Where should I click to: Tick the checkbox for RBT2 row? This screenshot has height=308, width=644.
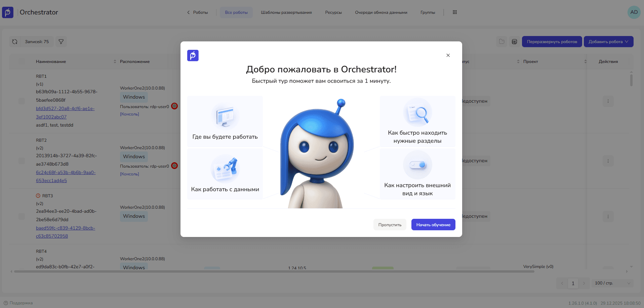point(22,161)
